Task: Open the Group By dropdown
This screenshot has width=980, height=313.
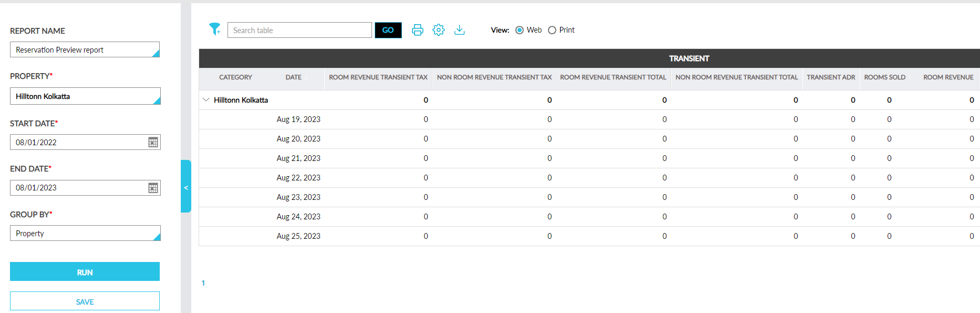Action: [85, 234]
